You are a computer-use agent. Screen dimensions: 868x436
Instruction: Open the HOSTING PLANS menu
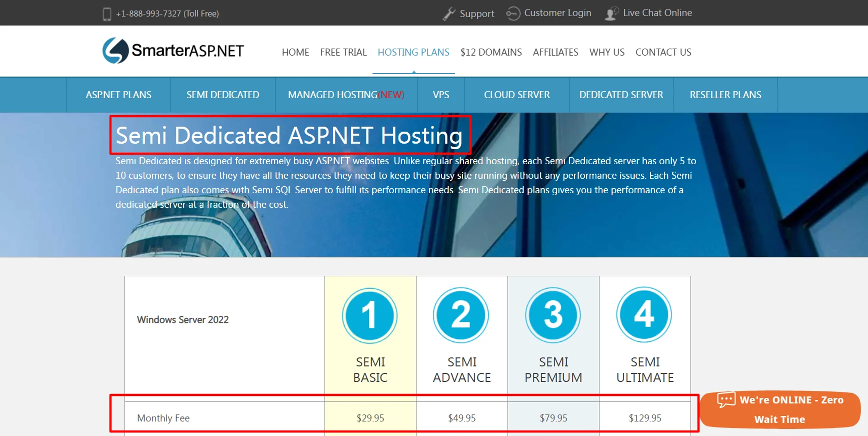point(413,52)
